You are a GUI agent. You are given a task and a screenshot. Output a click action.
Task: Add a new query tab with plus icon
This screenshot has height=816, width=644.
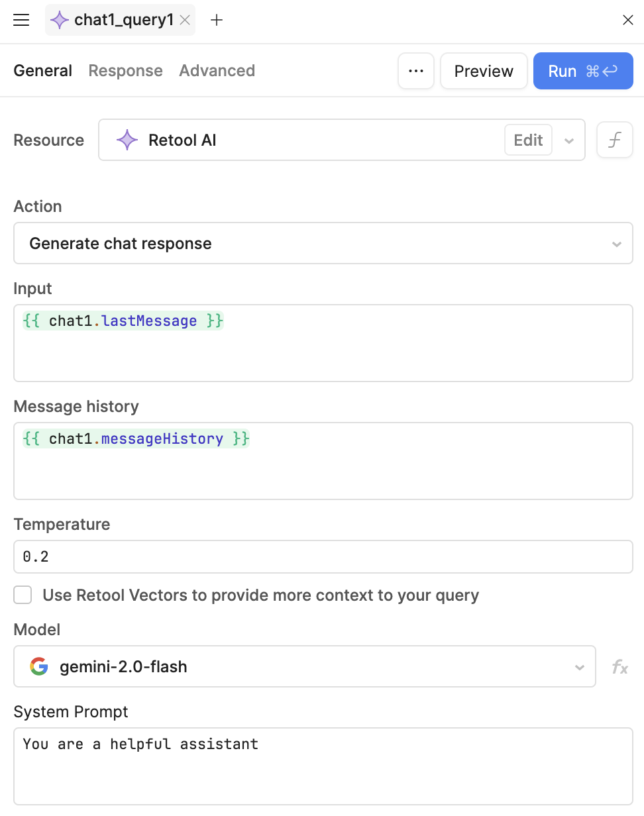(x=216, y=20)
